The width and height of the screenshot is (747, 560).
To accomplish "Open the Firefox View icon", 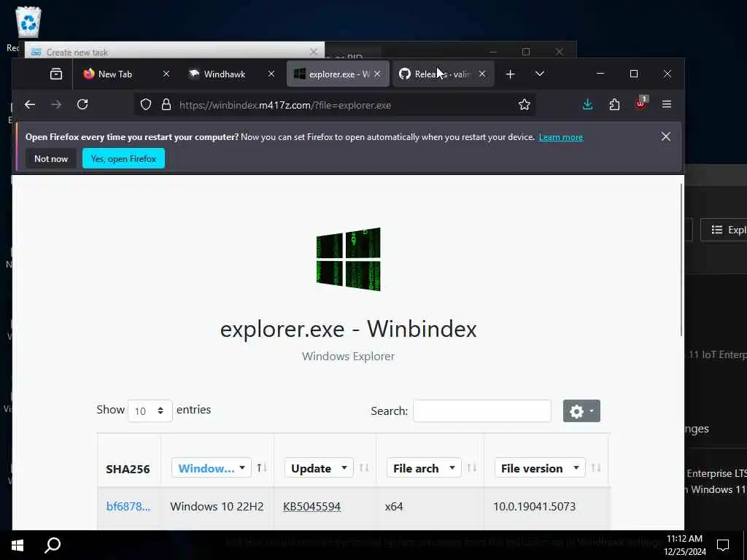I will coord(56,74).
